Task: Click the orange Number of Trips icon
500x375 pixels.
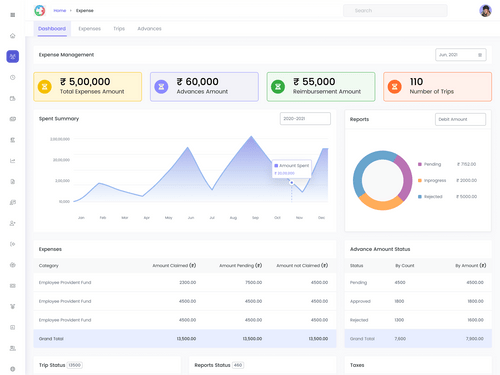Action: coord(395,87)
